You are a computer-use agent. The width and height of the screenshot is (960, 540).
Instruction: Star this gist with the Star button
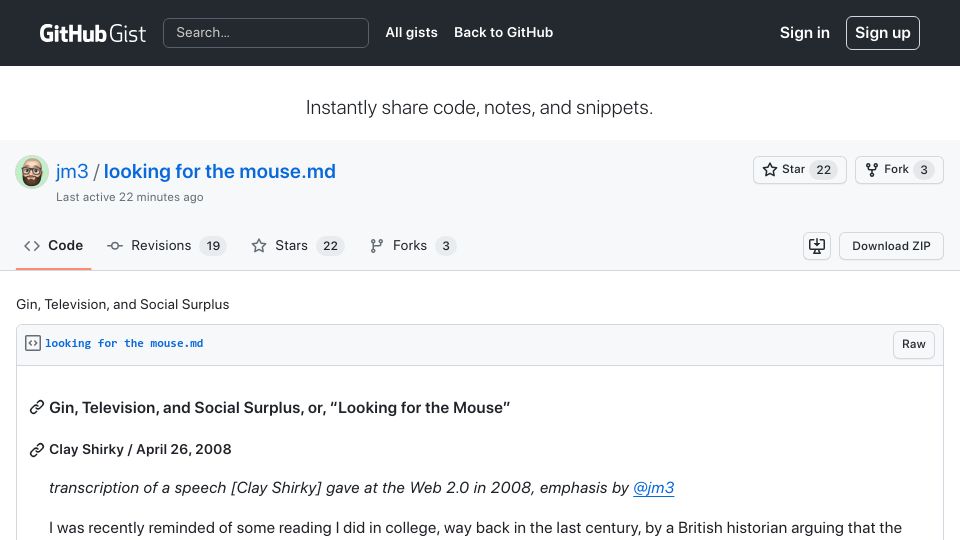pyautogui.click(x=800, y=170)
